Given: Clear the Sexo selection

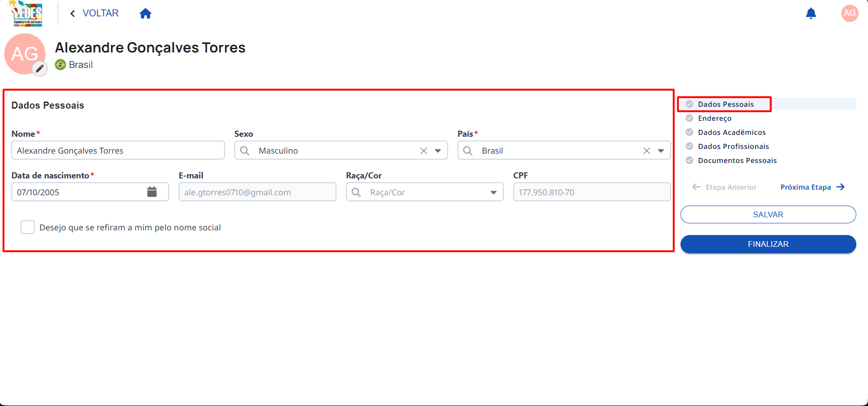Looking at the screenshot, I should click(424, 151).
